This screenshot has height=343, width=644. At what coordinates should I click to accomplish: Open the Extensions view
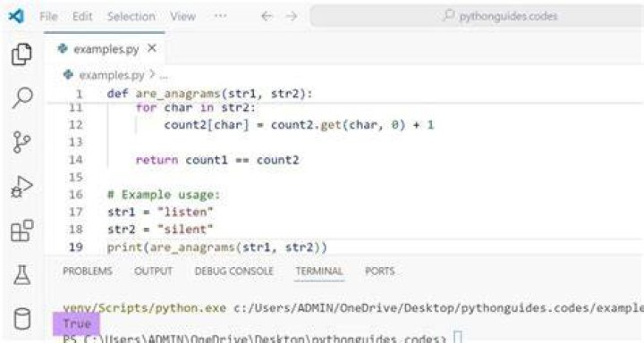21,230
